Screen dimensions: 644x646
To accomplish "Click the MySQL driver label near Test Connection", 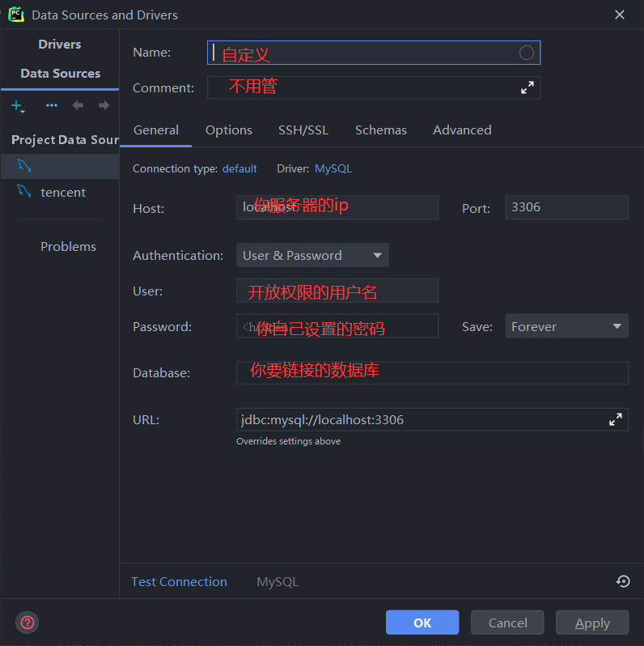I will point(278,581).
